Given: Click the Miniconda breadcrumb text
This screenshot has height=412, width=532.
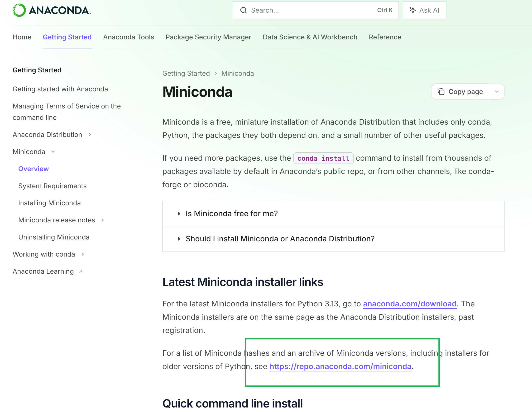Looking at the screenshot, I should tap(238, 74).
